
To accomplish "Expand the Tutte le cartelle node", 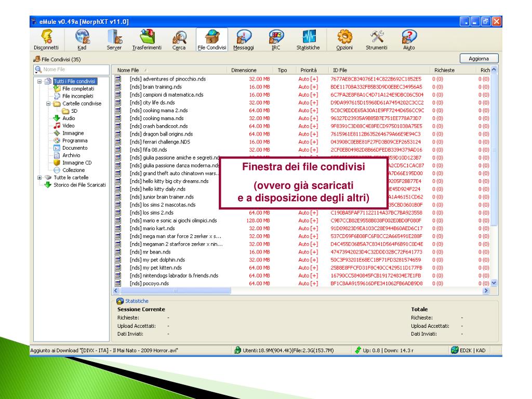I will (39, 178).
